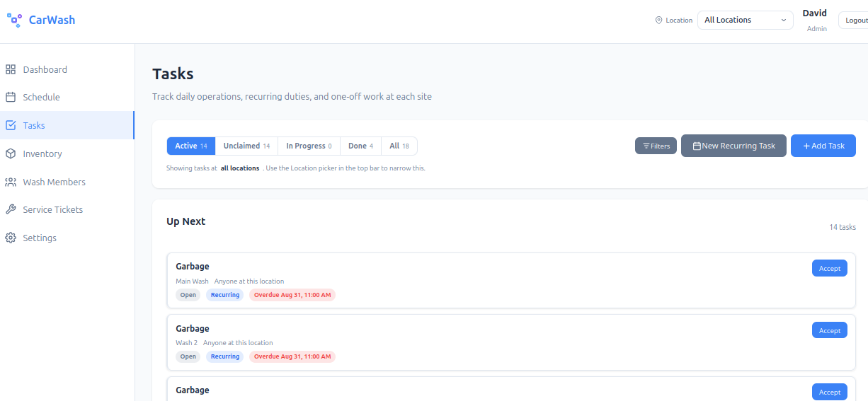
Task: Accept the third Garbage task at bottom
Action: point(829,392)
